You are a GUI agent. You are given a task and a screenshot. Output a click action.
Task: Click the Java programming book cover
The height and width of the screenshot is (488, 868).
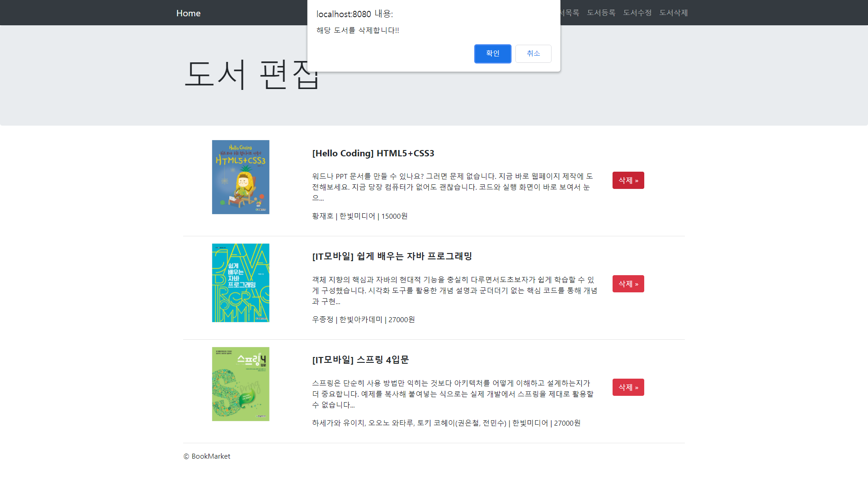tap(241, 283)
